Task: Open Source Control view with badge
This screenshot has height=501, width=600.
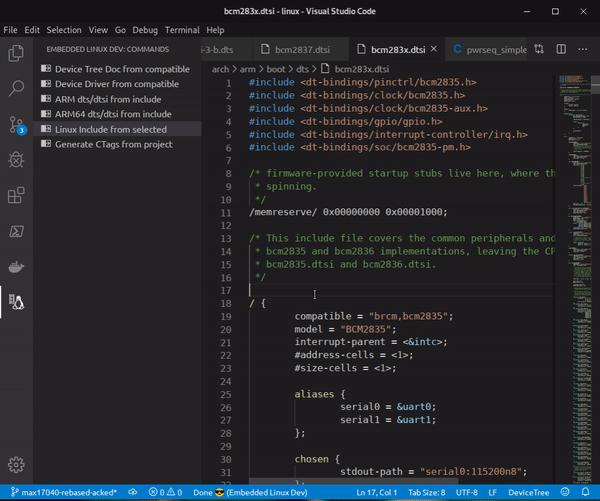Action: 17,125
